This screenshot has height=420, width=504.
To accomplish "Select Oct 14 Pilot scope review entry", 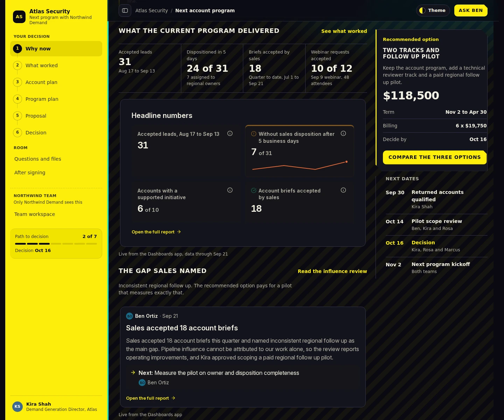I will click(x=436, y=225).
